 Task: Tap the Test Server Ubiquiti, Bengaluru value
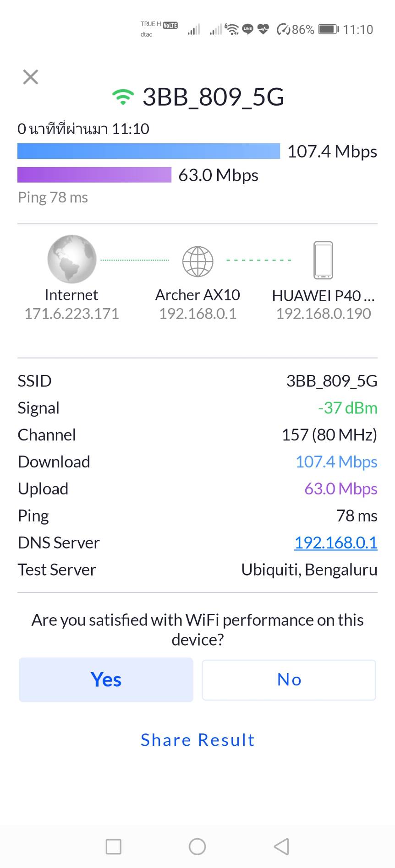309,570
